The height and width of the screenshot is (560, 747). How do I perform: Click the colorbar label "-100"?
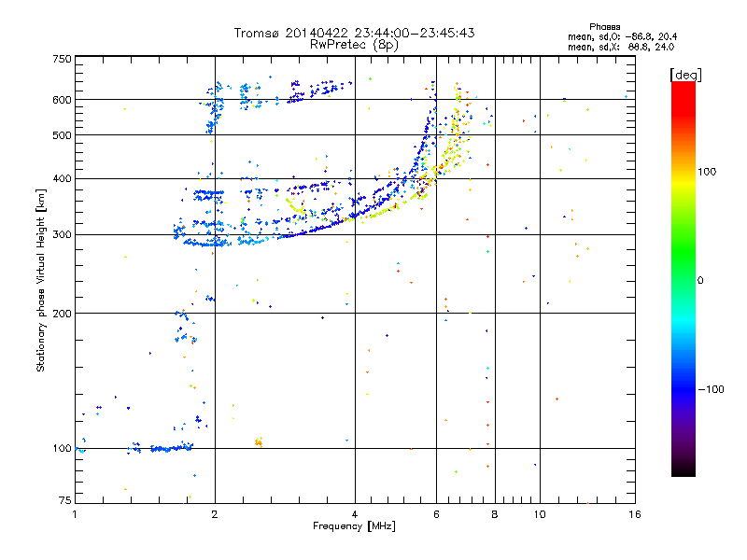[x=712, y=389]
